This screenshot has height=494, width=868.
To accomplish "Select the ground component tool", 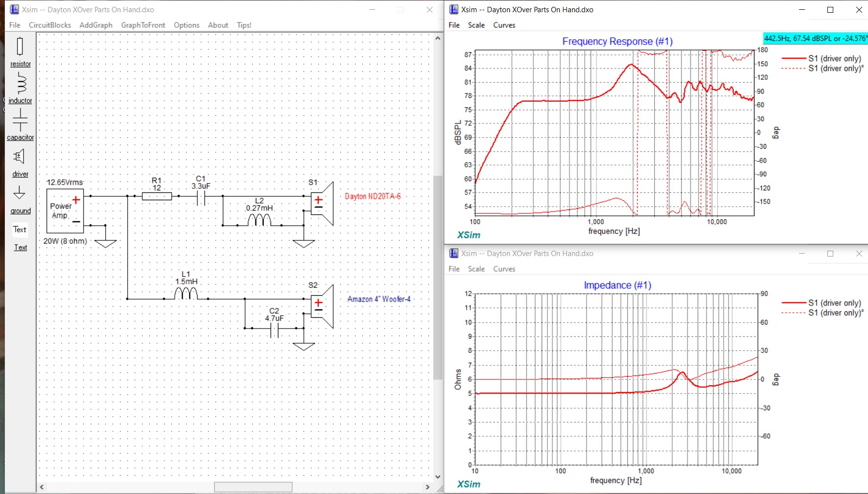I will coord(20,200).
